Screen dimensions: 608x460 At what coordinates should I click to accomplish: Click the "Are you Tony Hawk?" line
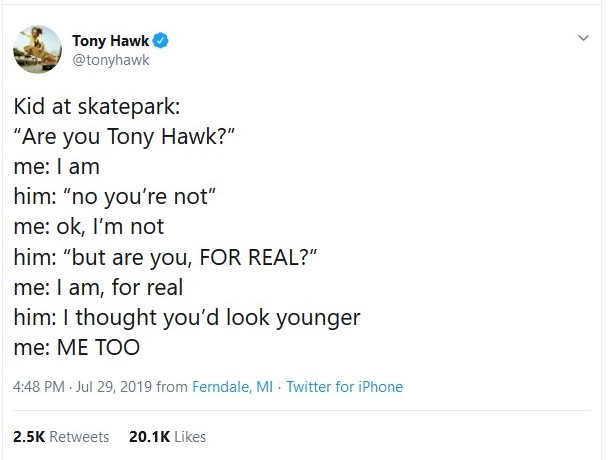(125, 138)
